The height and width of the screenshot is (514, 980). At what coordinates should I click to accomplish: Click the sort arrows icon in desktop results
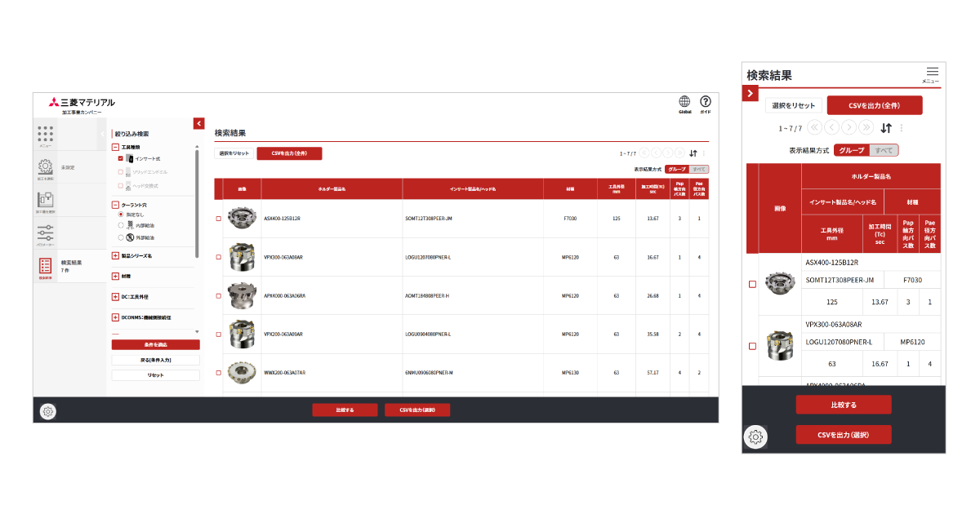(x=693, y=153)
